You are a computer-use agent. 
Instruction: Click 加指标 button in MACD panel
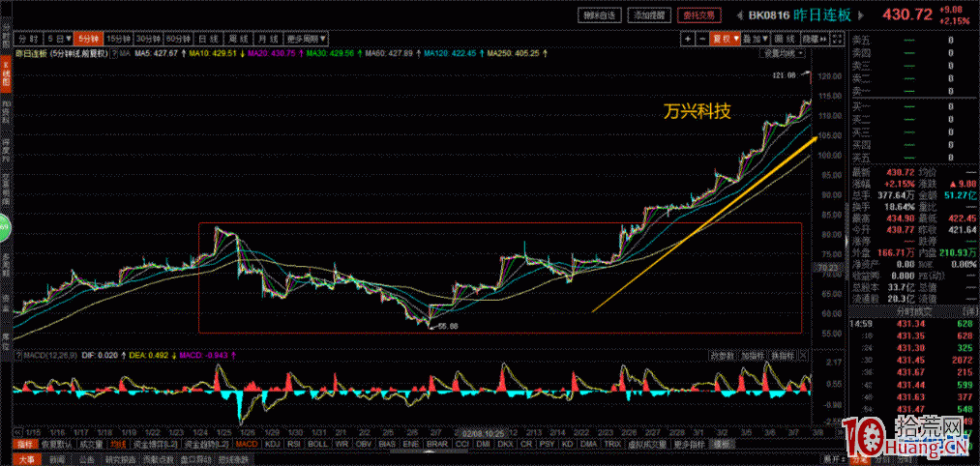(x=752, y=355)
